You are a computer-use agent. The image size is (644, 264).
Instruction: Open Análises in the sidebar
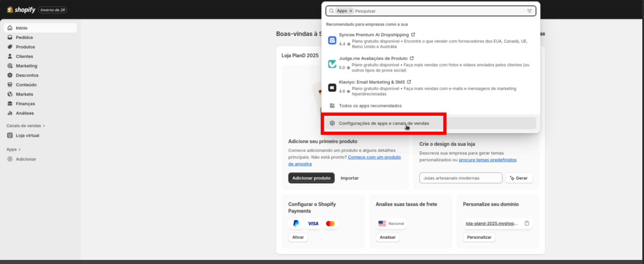click(40, 113)
